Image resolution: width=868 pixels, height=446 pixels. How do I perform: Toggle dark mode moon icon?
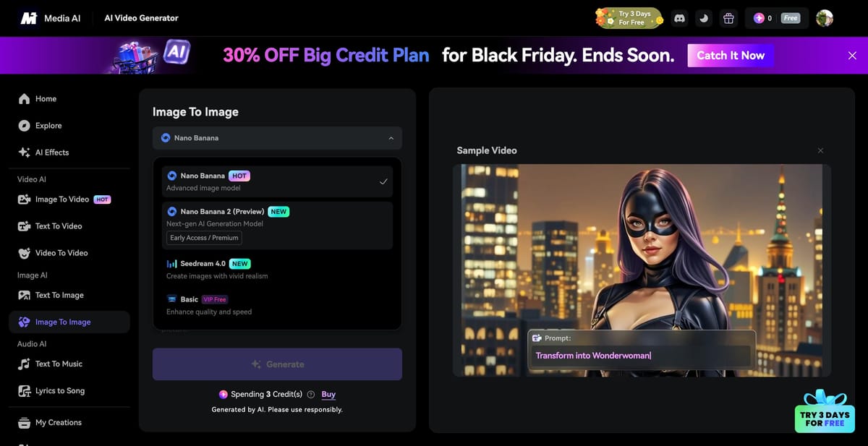point(704,18)
